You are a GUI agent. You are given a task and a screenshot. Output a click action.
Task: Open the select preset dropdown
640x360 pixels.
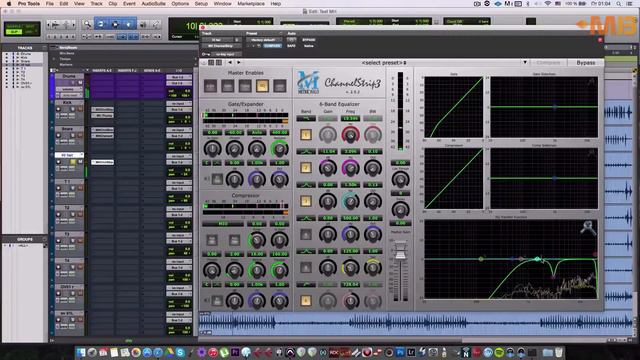click(x=384, y=63)
